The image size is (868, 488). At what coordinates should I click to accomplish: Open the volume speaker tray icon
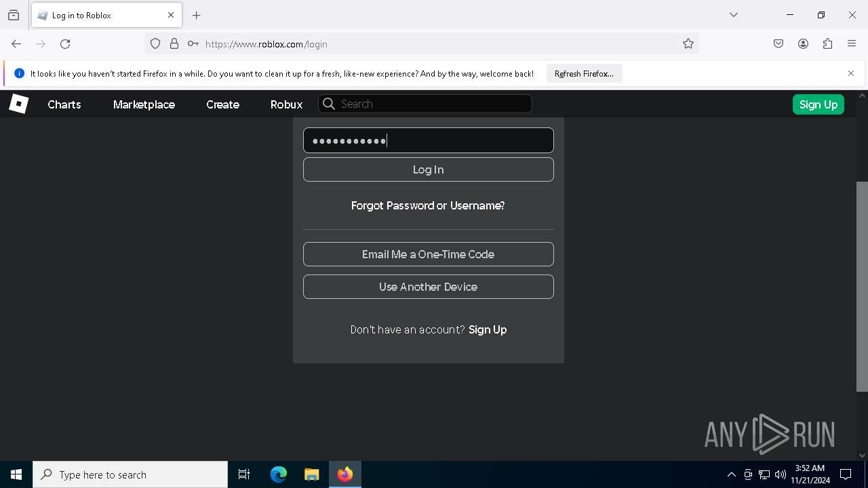click(781, 474)
